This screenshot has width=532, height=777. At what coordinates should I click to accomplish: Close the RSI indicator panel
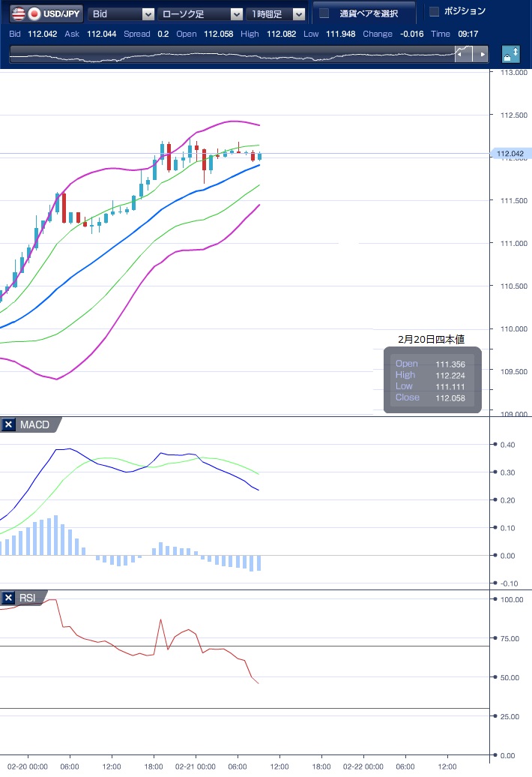click(9, 598)
